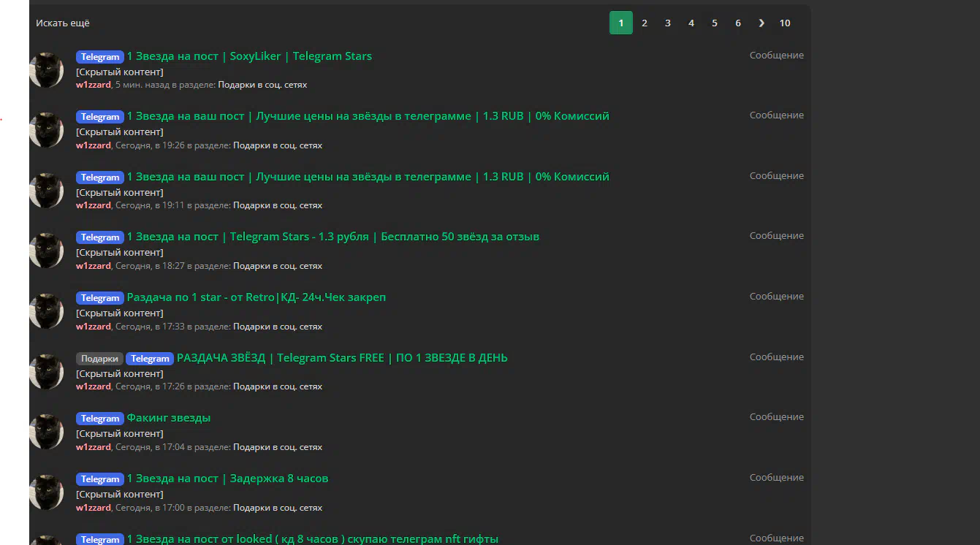Image resolution: width=980 pixels, height=545 pixels.
Task: Click Telegram tag on the Retro giveaway thread
Action: coord(100,298)
